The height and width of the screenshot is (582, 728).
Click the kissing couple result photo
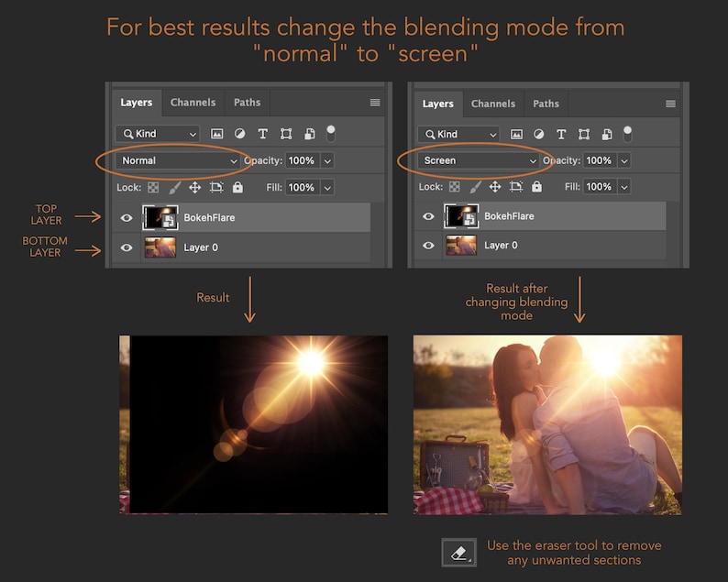coord(548,424)
